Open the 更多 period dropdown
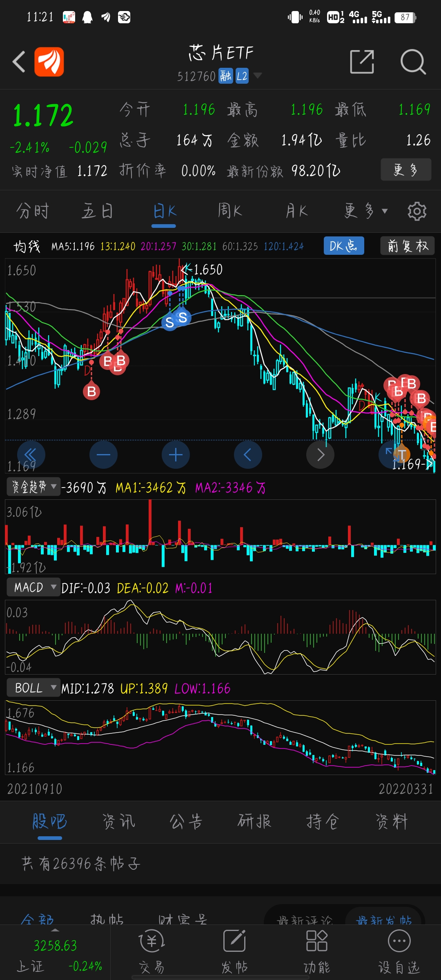Image resolution: width=441 pixels, height=980 pixels. [x=365, y=211]
